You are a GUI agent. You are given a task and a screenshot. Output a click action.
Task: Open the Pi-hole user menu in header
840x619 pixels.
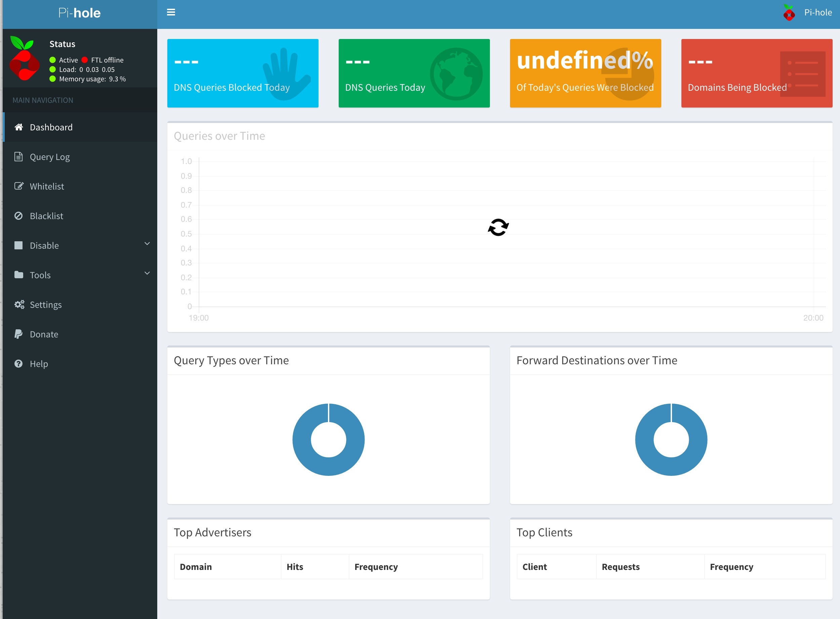coord(817,13)
